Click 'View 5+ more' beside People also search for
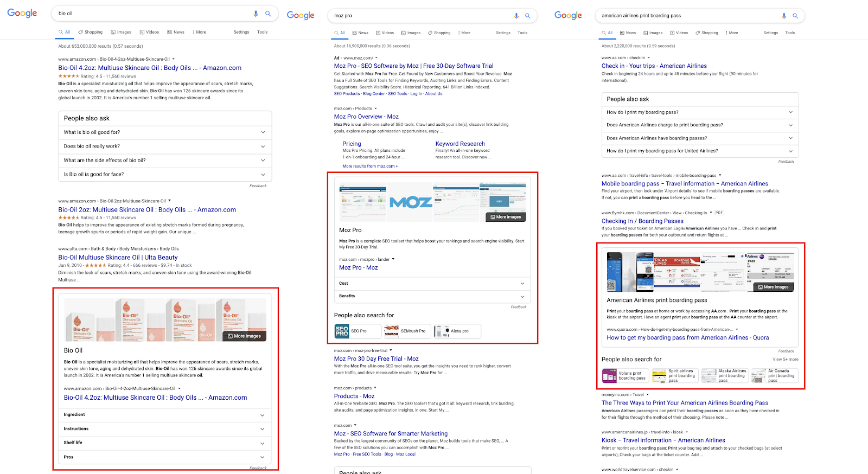 (785, 360)
